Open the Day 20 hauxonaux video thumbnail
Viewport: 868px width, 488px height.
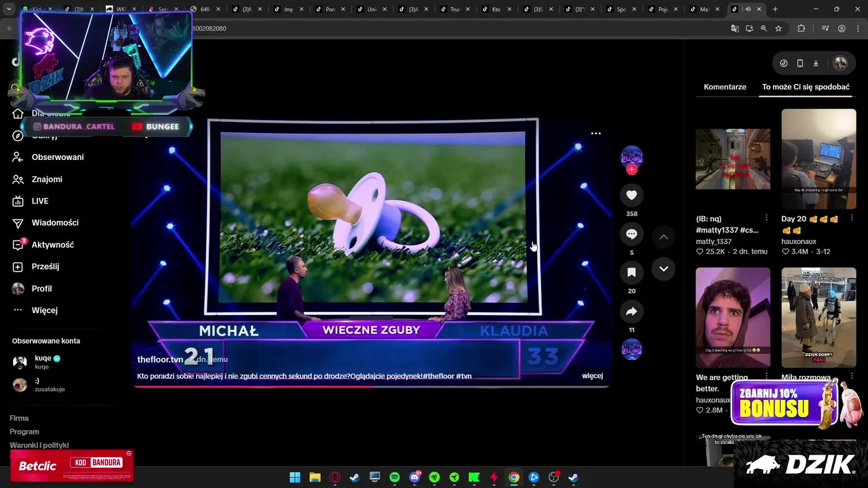coord(818,159)
